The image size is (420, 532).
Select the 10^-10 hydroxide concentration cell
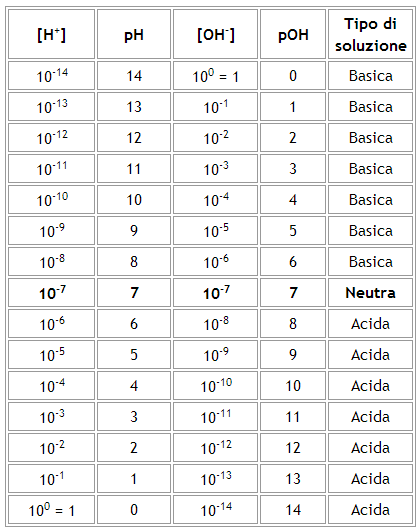[215, 385]
